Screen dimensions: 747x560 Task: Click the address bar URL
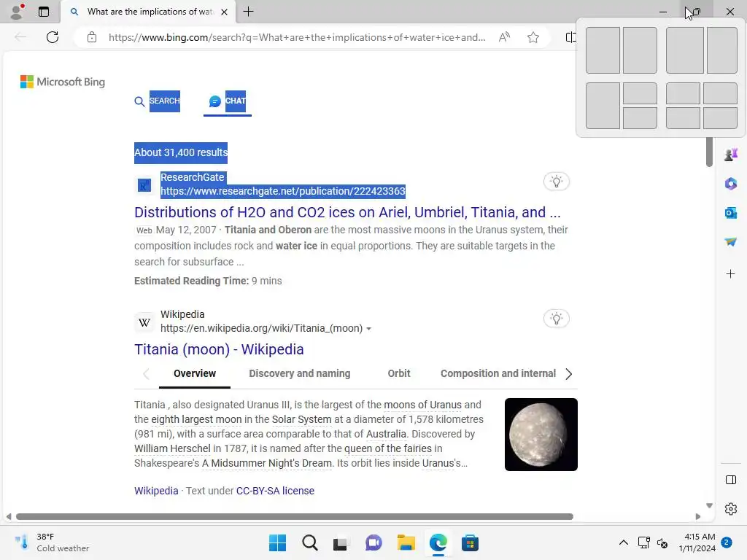[297, 37]
